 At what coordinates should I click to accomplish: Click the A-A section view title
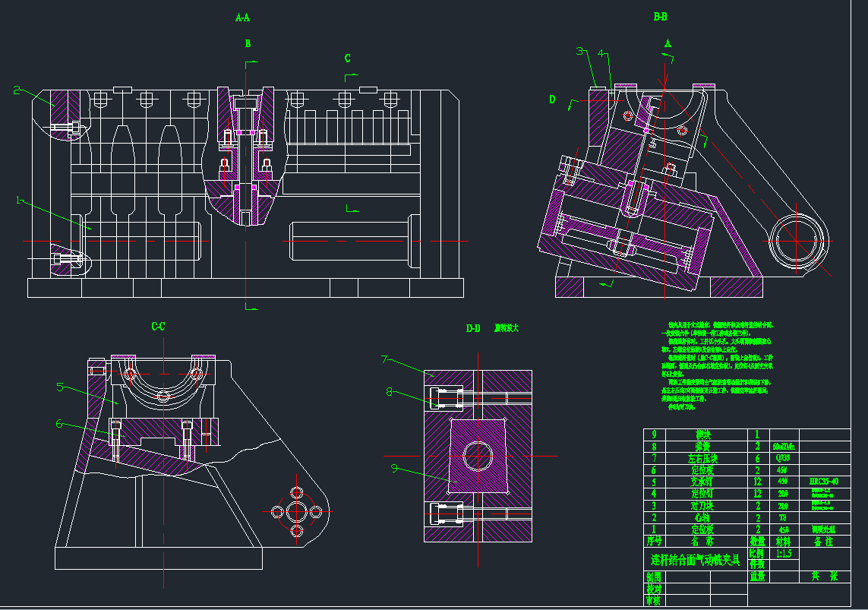tap(242, 17)
